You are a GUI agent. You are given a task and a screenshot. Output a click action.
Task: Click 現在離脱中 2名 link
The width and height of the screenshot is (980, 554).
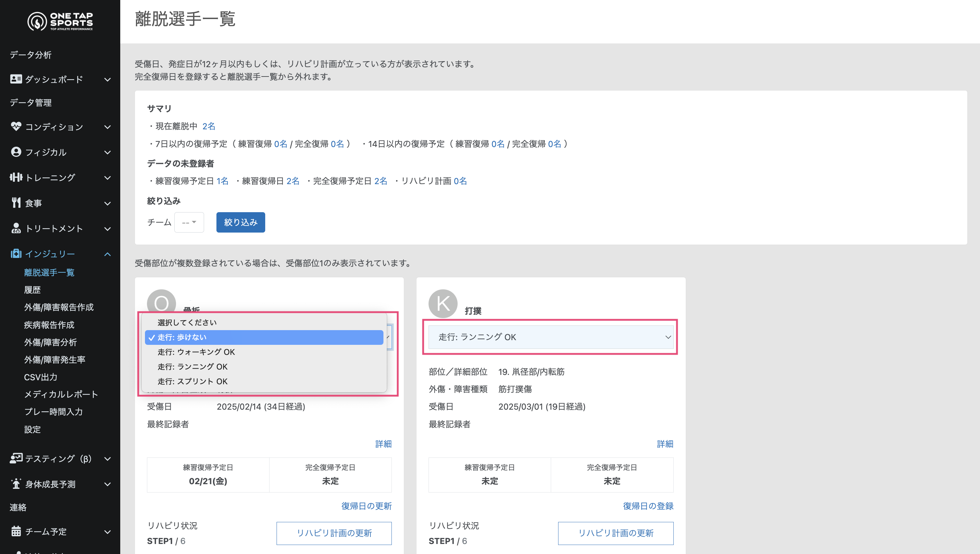click(208, 126)
